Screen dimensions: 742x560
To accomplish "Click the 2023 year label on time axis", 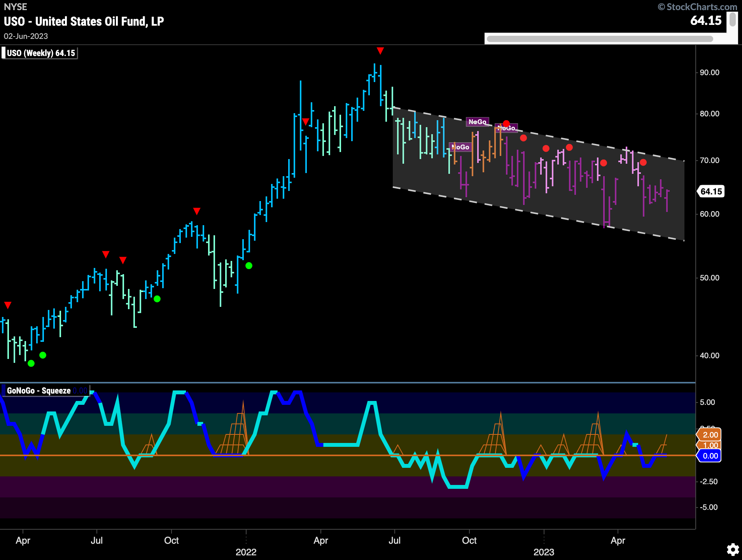I will point(544,552).
